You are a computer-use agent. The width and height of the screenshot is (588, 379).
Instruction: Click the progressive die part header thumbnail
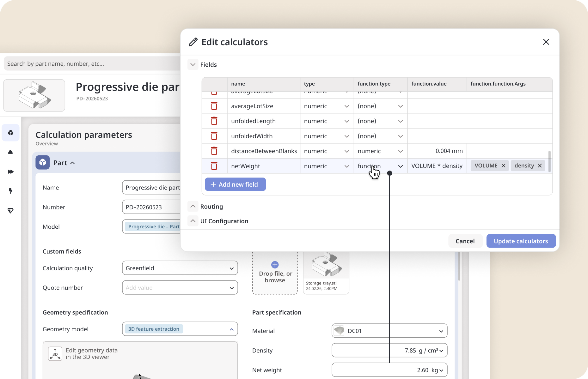point(34,95)
